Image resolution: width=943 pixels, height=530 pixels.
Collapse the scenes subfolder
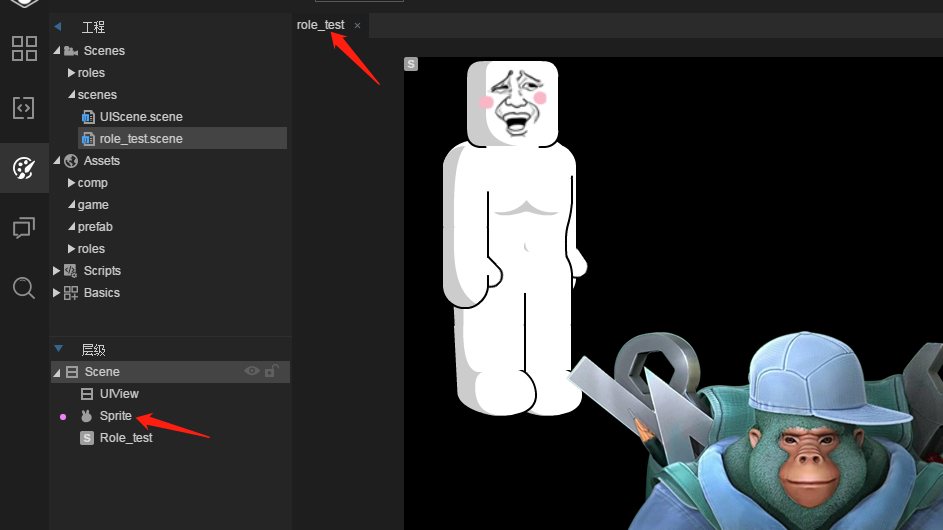(x=72, y=94)
